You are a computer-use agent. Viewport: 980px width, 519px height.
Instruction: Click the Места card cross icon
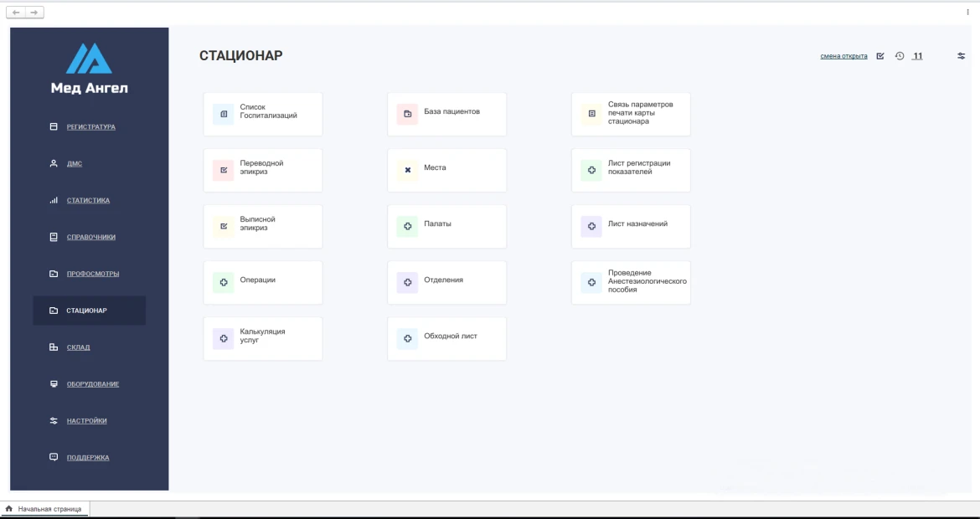tap(408, 171)
